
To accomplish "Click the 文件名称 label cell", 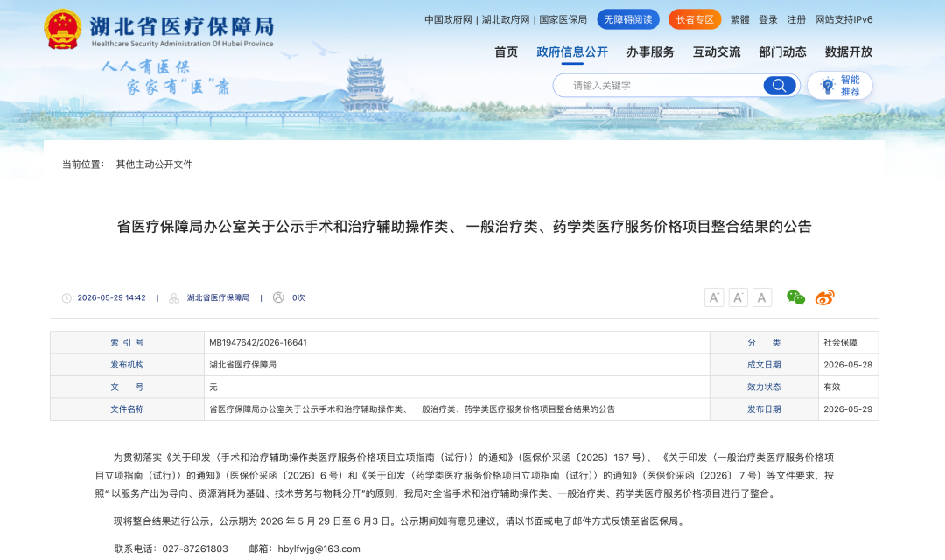I will [x=127, y=409].
